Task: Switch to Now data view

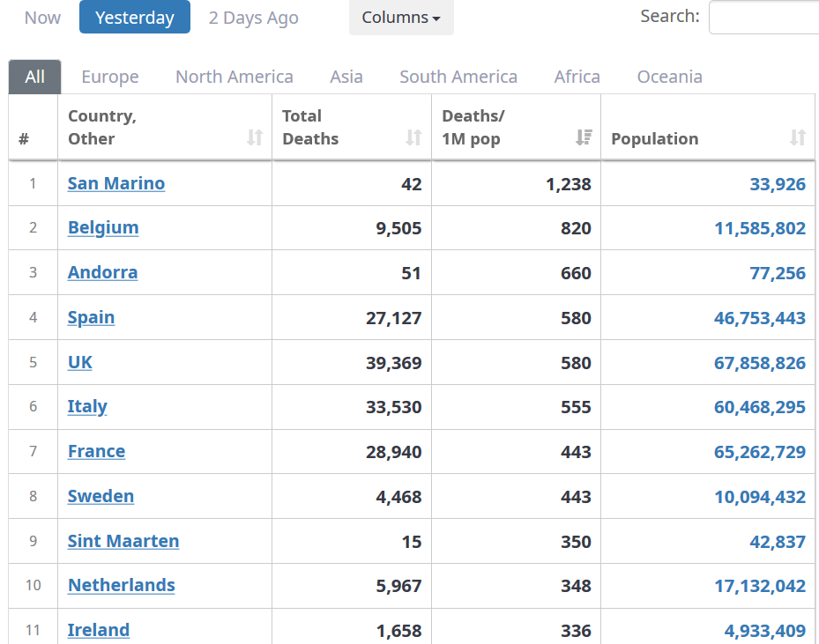Action: [43, 18]
